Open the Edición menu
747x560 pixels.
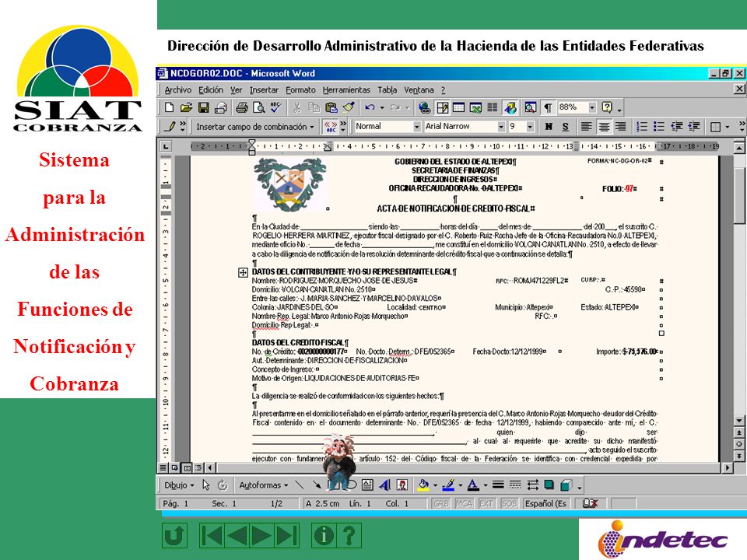(x=211, y=90)
